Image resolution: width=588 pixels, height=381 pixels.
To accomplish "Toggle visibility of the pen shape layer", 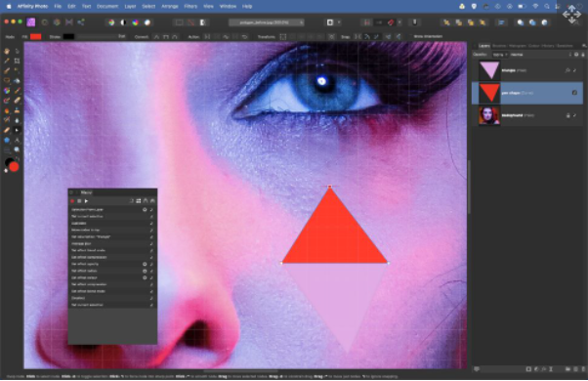I will 574,93.
